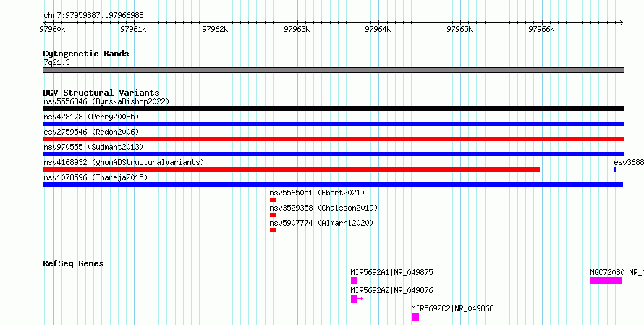Open the MIR5692C2|NR_049868 gene label
The height and width of the screenshot is (325, 644).
(x=452, y=308)
